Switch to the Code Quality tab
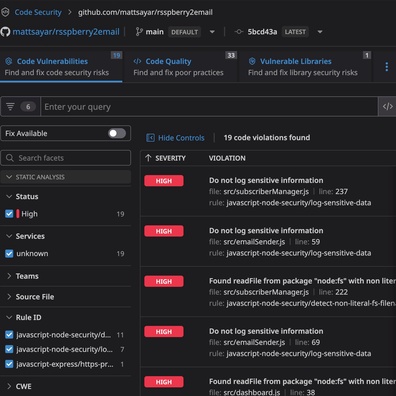 [x=180, y=67]
